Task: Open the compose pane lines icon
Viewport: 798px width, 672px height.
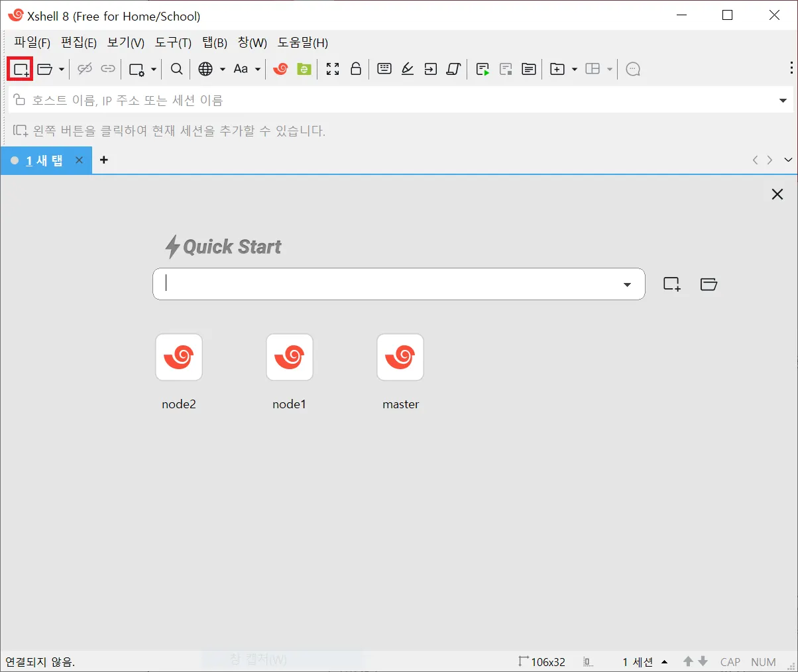Action: [x=529, y=69]
